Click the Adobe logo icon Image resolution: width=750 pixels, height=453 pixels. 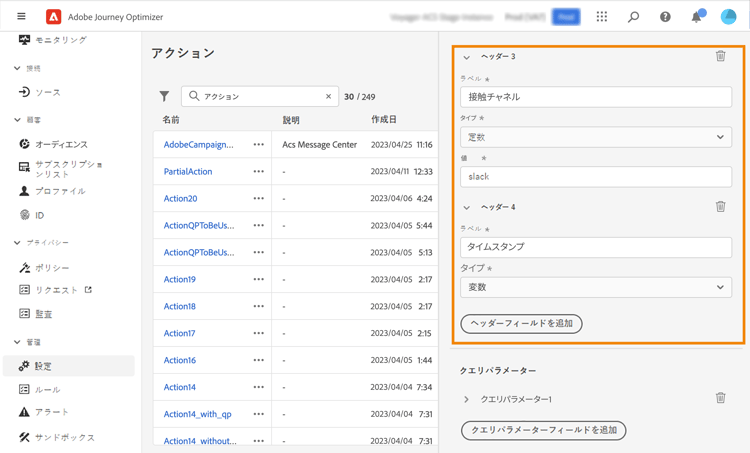[x=54, y=17]
